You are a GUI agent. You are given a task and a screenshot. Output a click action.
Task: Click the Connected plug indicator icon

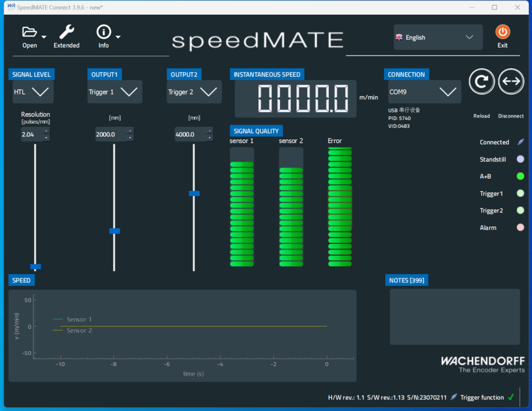tap(520, 142)
